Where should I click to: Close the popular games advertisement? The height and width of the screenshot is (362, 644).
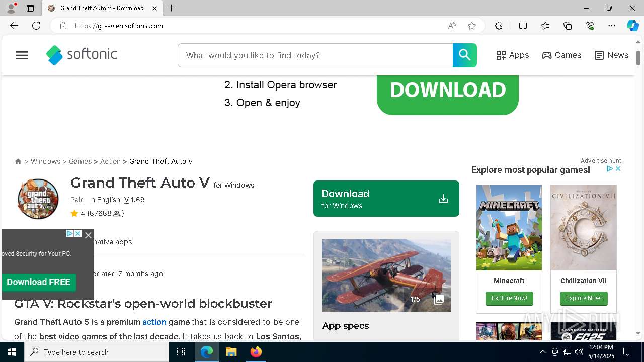click(x=618, y=169)
